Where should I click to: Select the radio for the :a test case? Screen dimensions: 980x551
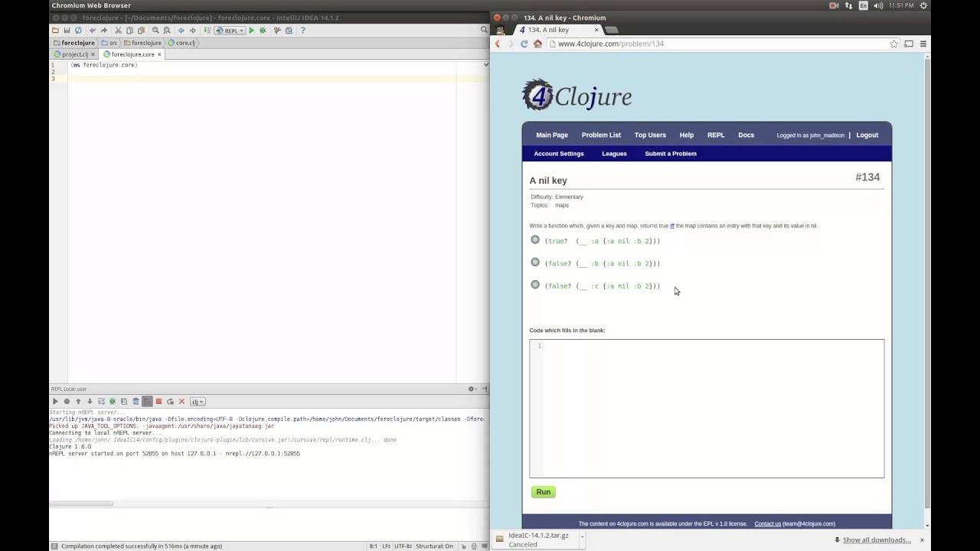click(x=535, y=240)
